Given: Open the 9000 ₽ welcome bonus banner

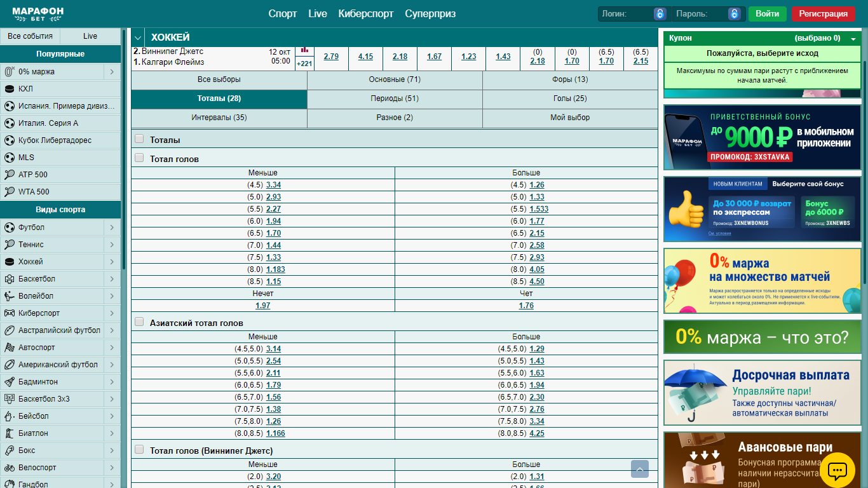Looking at the screenshot, I should click(x=762, y=137).
